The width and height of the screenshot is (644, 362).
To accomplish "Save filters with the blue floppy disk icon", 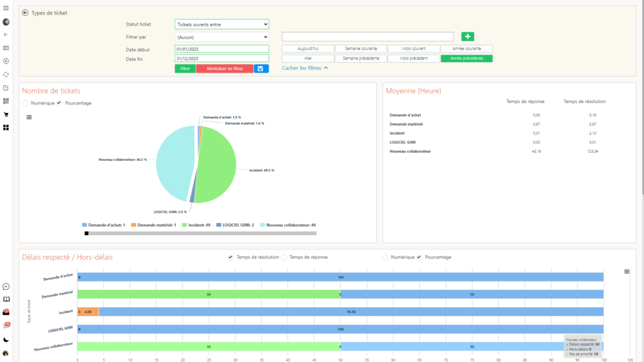I will (261, 69).
